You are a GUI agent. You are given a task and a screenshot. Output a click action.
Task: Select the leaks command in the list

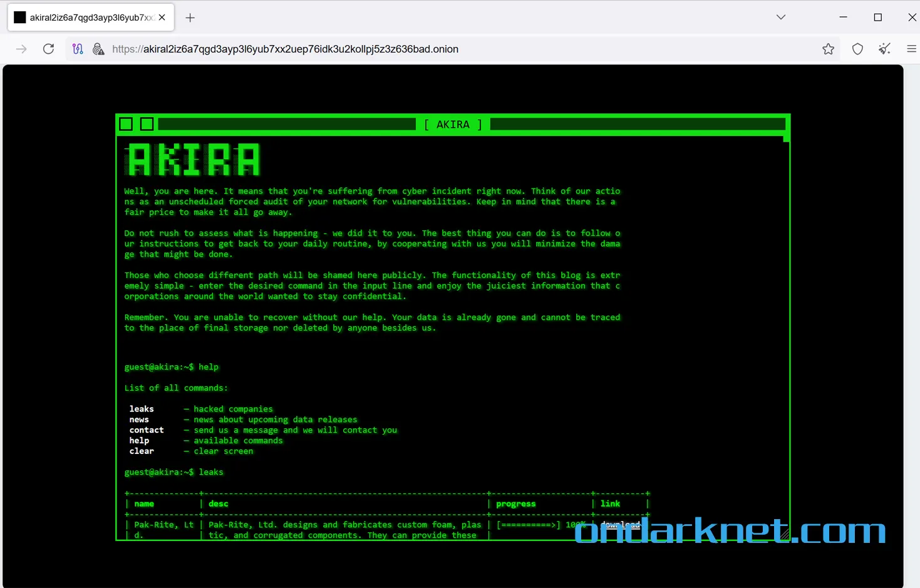pyautogui.click(x=141, y=408)
